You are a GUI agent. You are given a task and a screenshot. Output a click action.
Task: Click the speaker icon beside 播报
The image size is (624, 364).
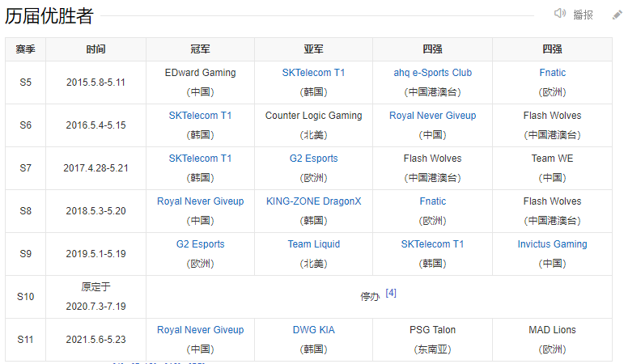559,14
